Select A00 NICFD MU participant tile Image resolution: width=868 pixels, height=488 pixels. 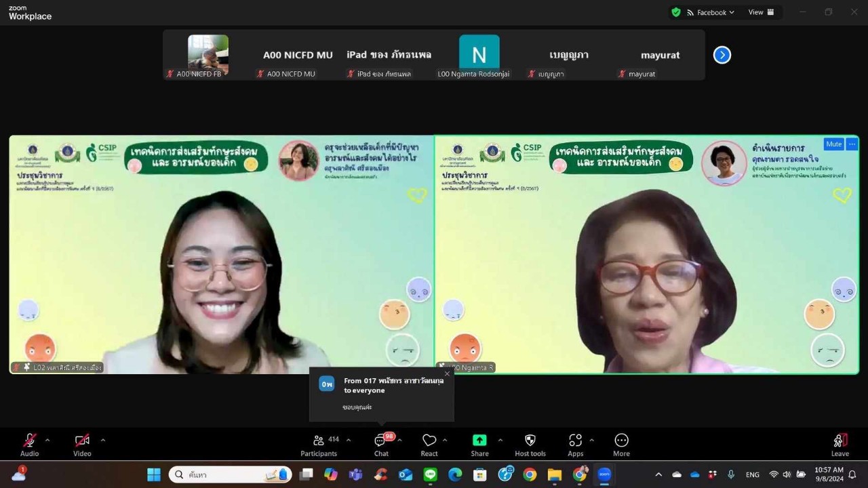298,55
